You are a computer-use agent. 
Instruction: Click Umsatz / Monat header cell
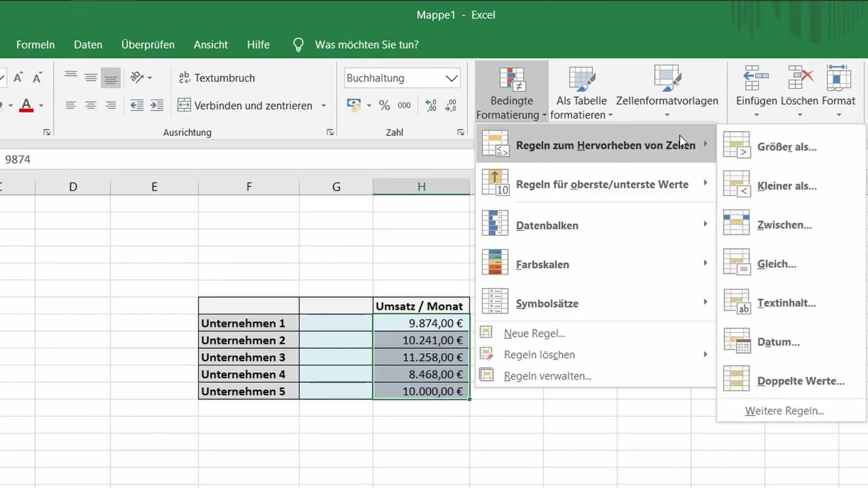tap(421, 306)
